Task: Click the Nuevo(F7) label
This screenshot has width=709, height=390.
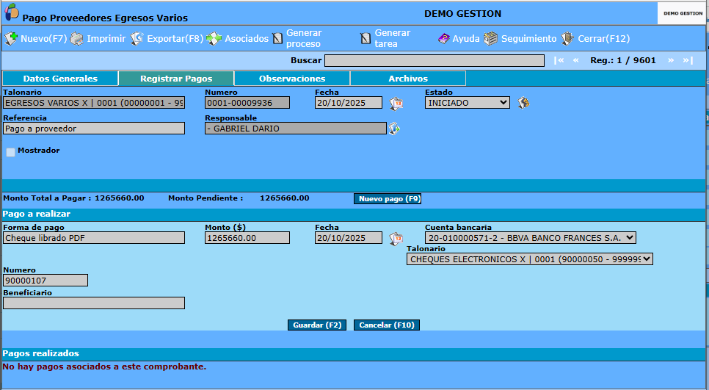Action: [43, 39]
